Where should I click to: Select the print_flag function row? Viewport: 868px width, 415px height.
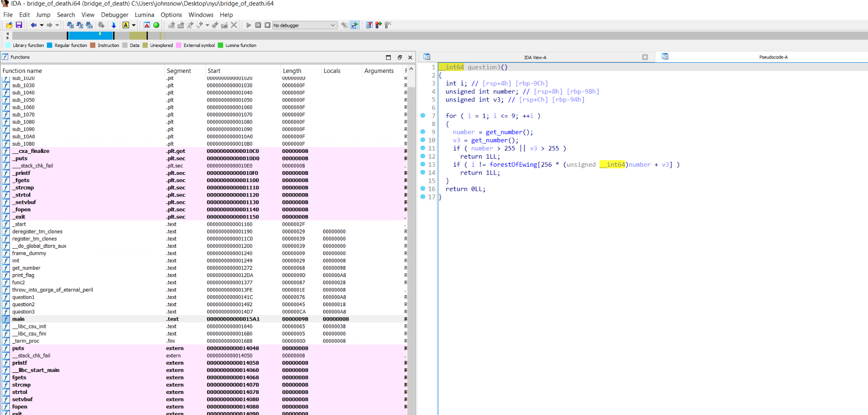[204, 276]
